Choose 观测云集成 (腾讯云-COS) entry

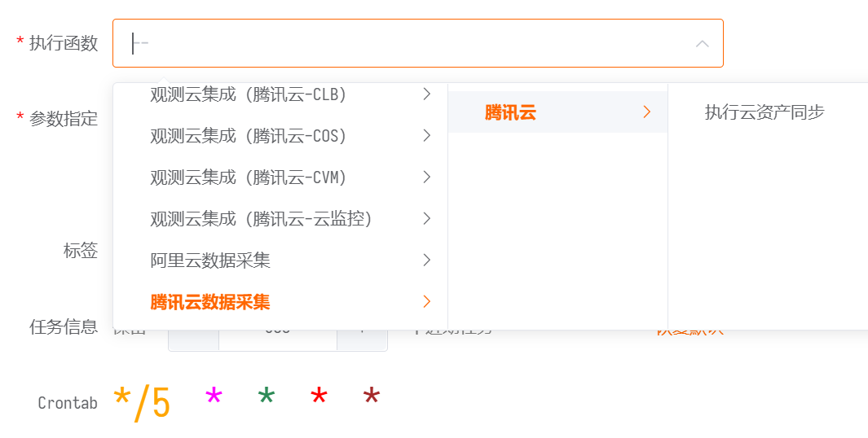click(x=249, y=136)
